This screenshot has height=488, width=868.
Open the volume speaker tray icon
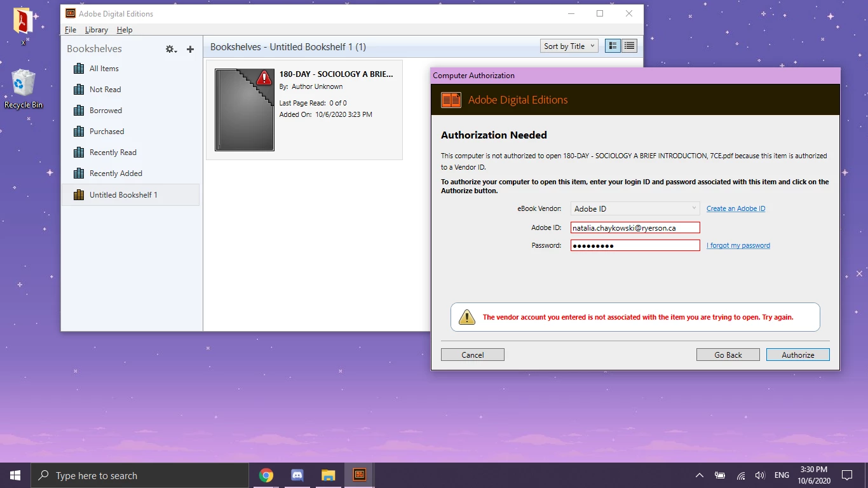[760, 475]
